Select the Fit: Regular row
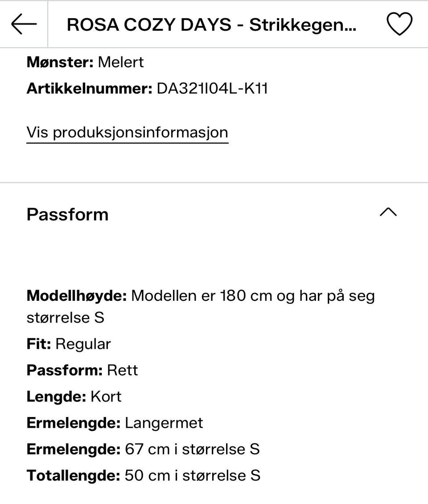The width and height of the screenshot is (428, 504). tap(69, 344)
